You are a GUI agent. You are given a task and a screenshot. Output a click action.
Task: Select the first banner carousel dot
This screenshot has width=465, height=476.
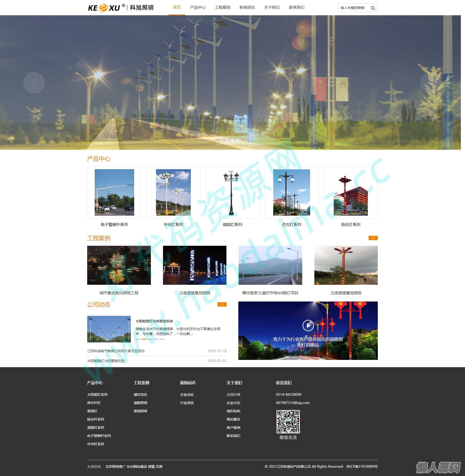(x=222, y=140)
